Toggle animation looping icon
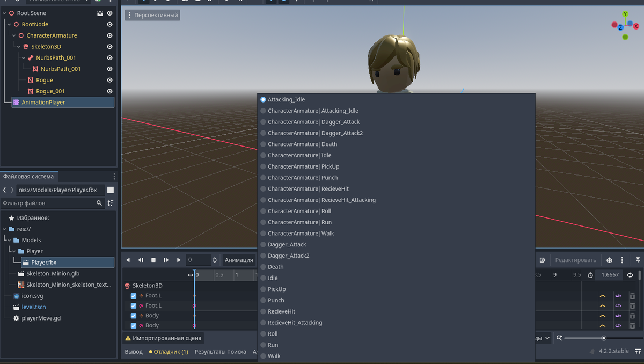Screen dimensions: 644x364 630,275
